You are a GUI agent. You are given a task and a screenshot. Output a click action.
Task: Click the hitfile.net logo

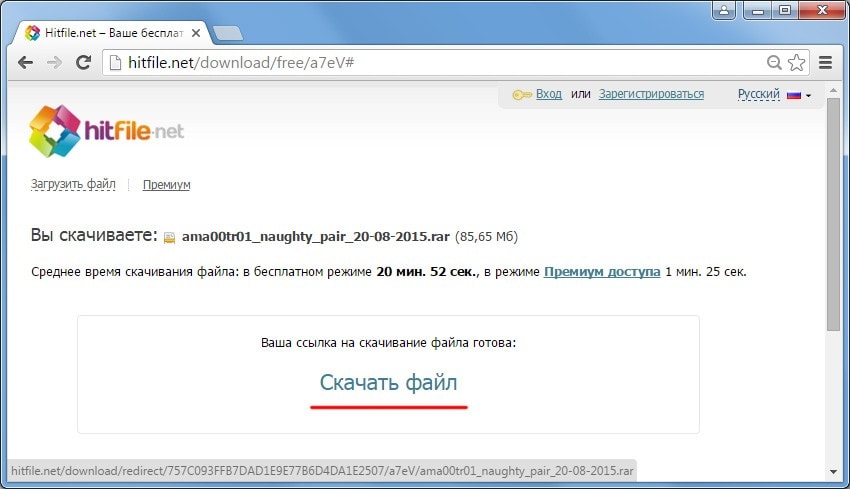[x=106, y=131]
